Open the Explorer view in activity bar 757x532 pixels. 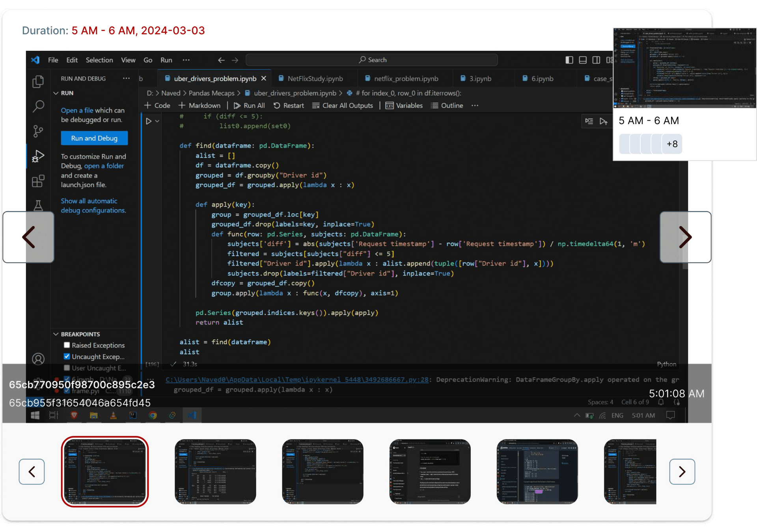coord(38,82)
